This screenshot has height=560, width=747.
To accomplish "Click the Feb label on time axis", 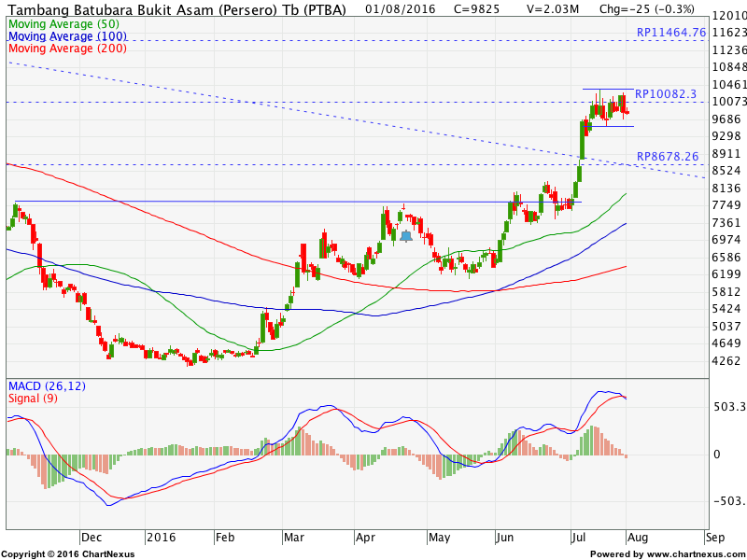I will click(225, 538).
